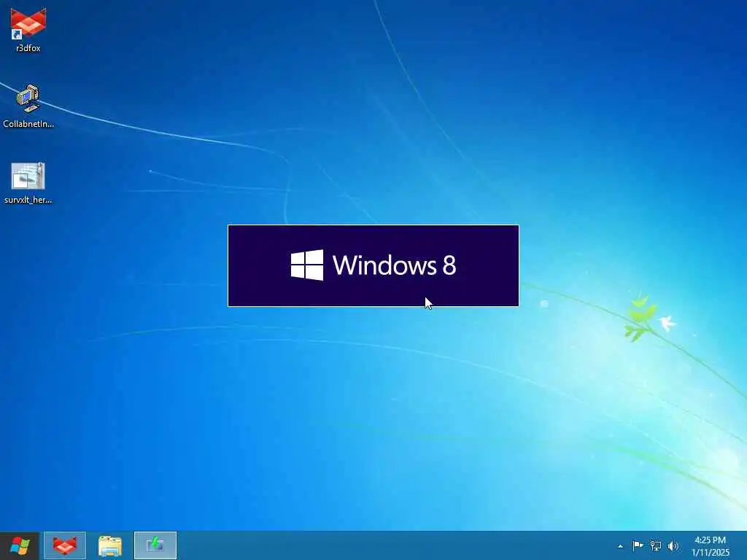Open the clock showing 4:25 PM
This screenshot has height=560, width=747.
pyautogui.click(x=711, y=545)
